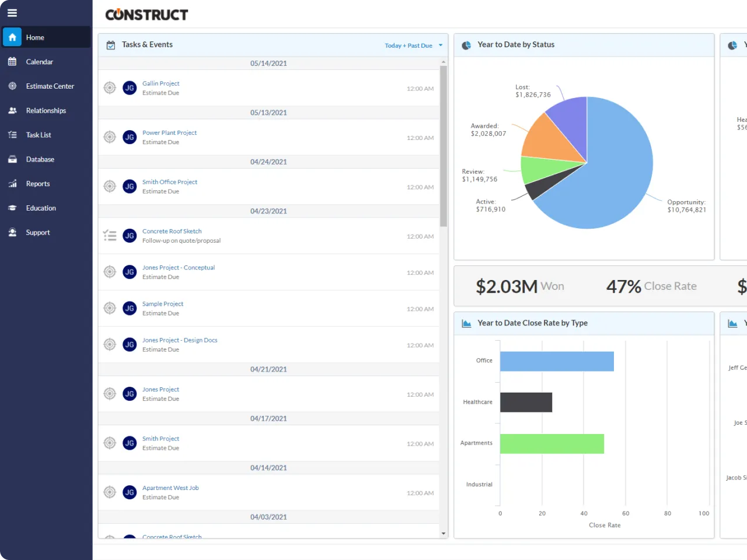747x560 pixels.
Task: Click the dropdown arrow in Tasks & Events header
Action: coord(441,45)
